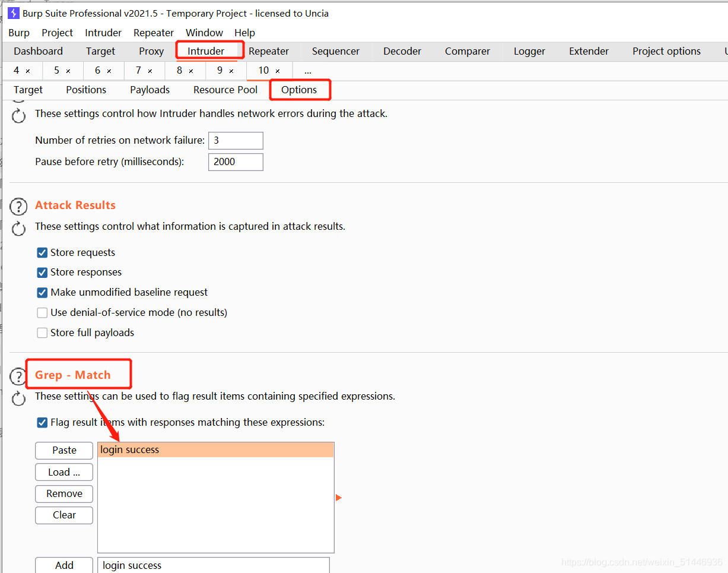Open the Project menu
Viewport: 728px width, 573px height.
pos(58,33)
